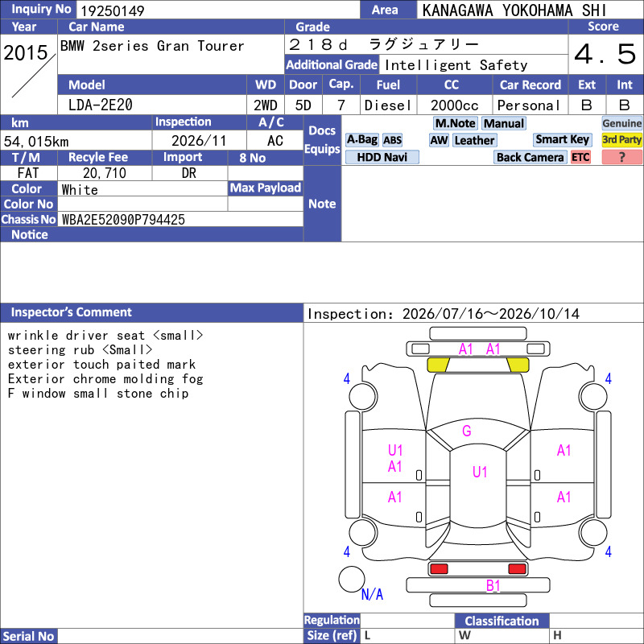This screenshot has width=644, height=644.
Task: Click the yellow 3rd Party badge
Action: pyautogui.click(x=621, y=140)
